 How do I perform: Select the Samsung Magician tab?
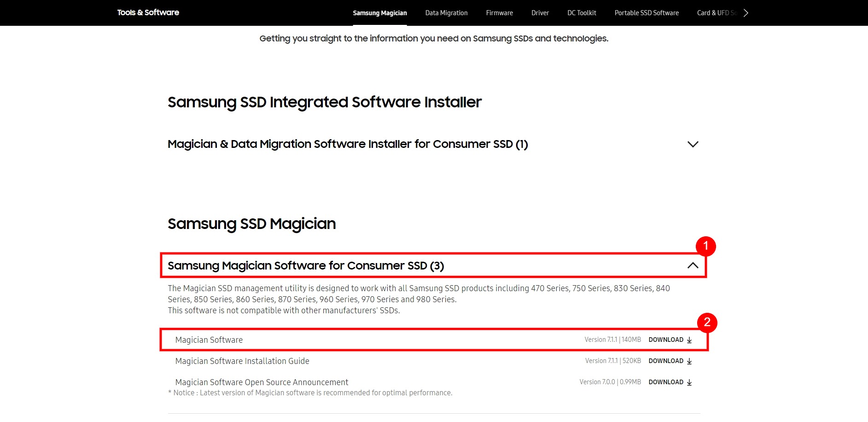(x=380, y=12)
